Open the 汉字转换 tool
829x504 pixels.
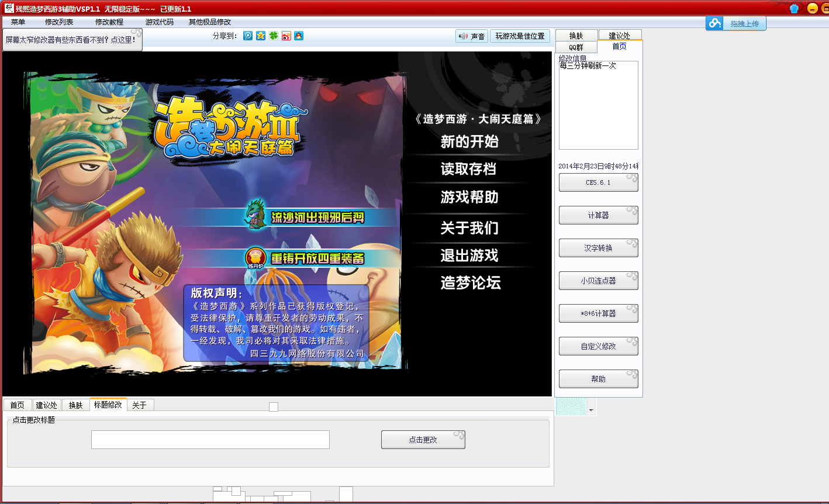[598, 248]
